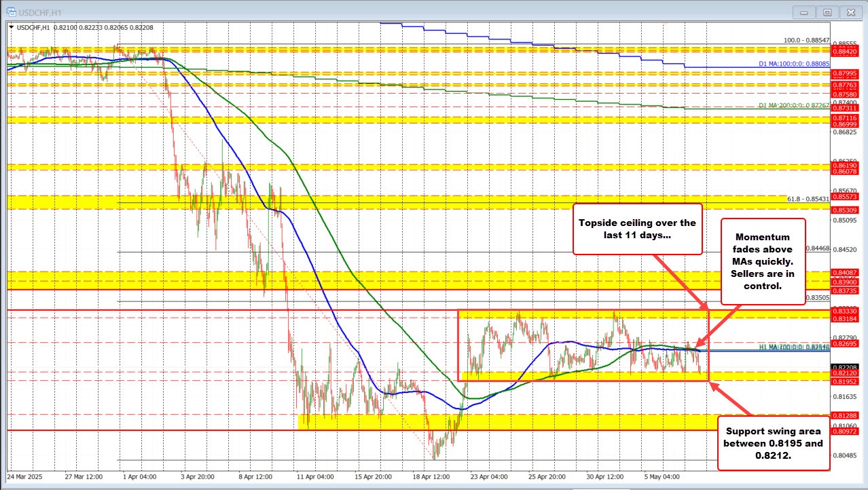Viewport: 868px width, 490px height.
Task: Click the restore window button
Action: (827, 12)
